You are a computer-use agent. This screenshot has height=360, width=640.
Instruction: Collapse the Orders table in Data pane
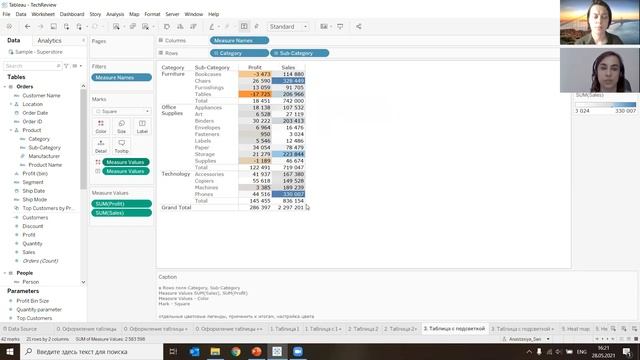pyautogui.click(x=5, y=87)
